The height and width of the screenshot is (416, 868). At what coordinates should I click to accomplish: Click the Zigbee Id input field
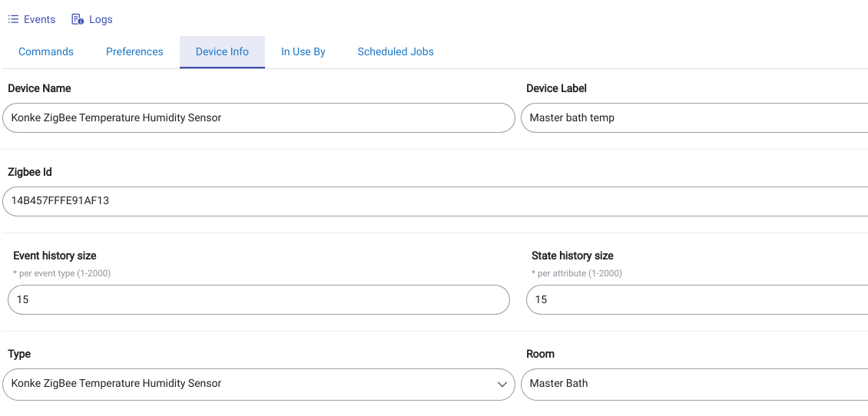coord(435,201)
